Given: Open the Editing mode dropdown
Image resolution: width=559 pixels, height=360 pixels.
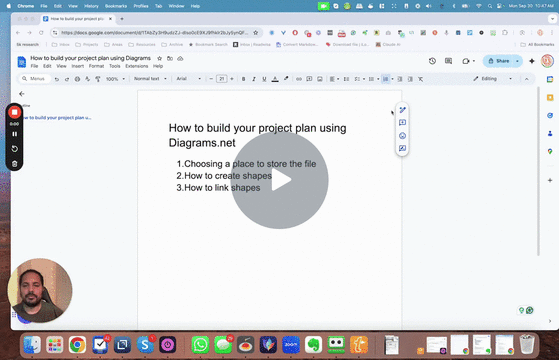Looking at the screenshot, I should point(492,78).
